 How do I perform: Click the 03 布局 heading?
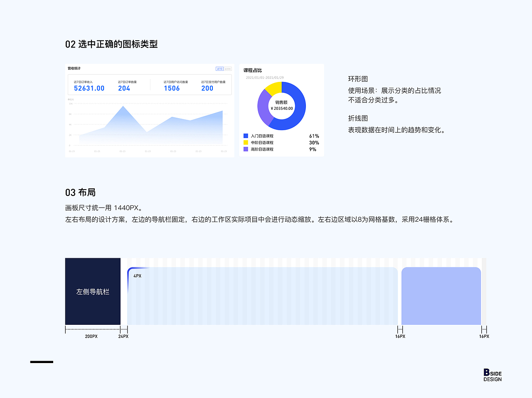80,193
